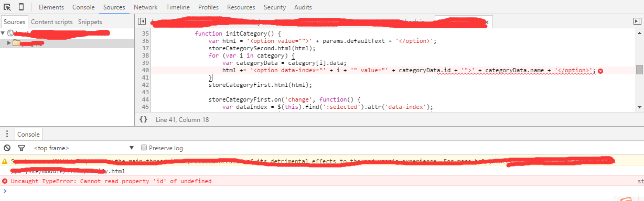The height and width of the screenshot is (201, 644).
Task: Click line number 44 in the gutter
Action: tap(146, 99)
